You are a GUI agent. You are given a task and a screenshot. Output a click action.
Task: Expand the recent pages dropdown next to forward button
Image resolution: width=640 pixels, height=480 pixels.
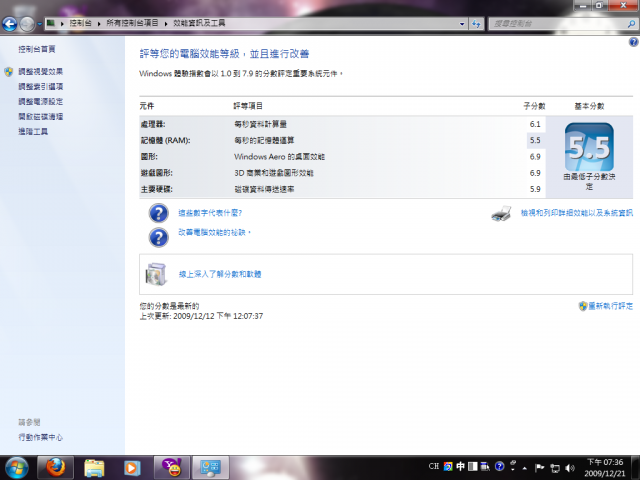[40, 24]
